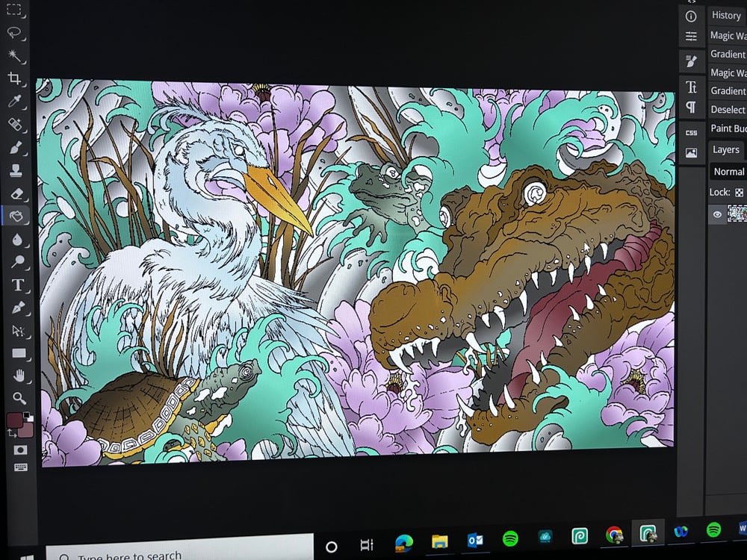Click the foreground color swatch
The width and height of the screenshot is (747, 560).
tap(14, 420)
